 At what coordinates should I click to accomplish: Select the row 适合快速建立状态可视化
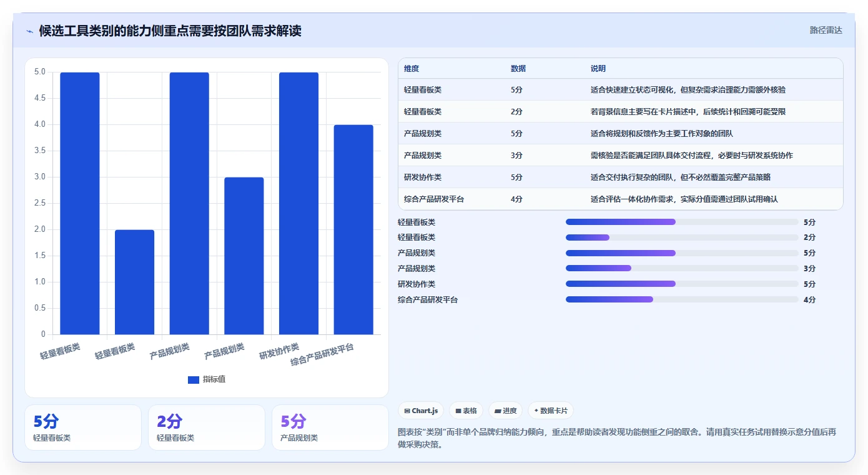(x=620, y=89)
